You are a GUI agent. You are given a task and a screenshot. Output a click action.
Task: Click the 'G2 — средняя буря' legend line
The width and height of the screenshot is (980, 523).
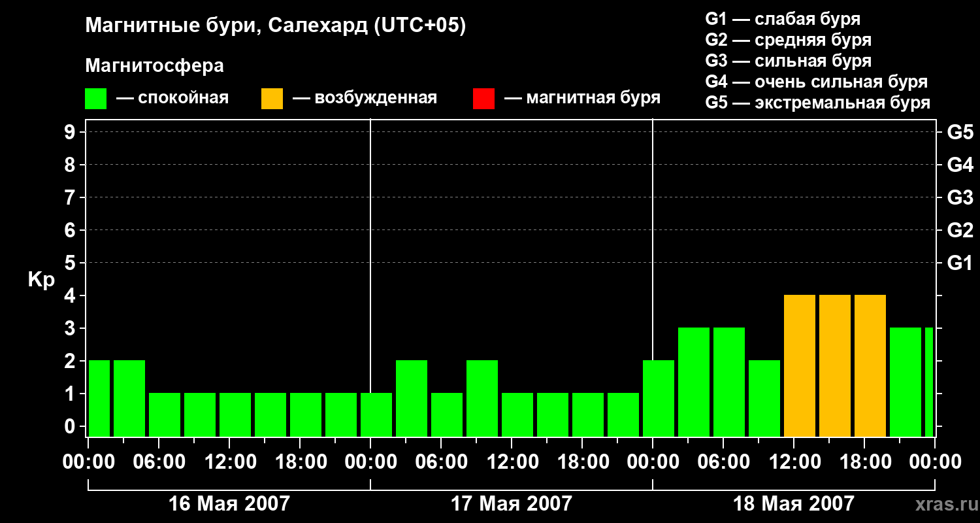click(x=788, y=40)
